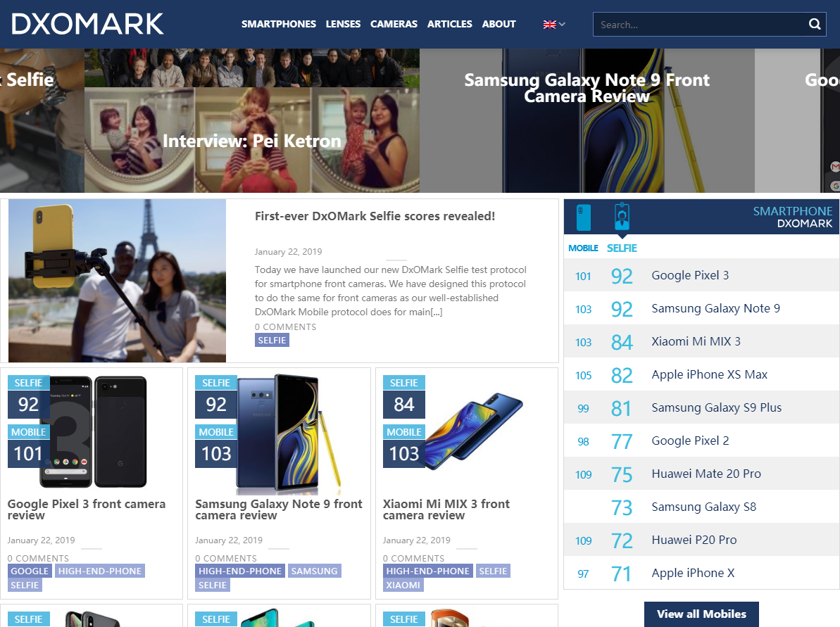Screen dimensions: 840x627
Task: Click 0 COMMENTS under Mi MIX 3 review
Action: pyautogui.click(x=413, y=559)
